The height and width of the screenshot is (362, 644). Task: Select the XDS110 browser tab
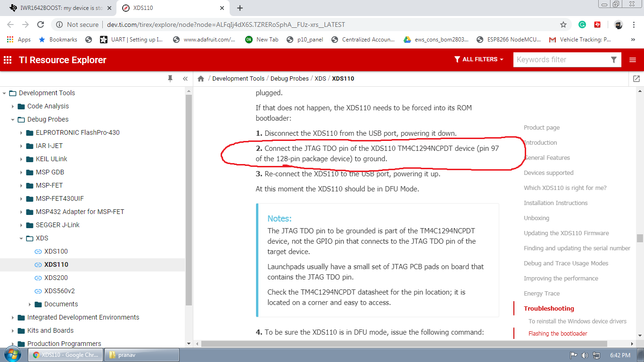[x=172, y=8]
